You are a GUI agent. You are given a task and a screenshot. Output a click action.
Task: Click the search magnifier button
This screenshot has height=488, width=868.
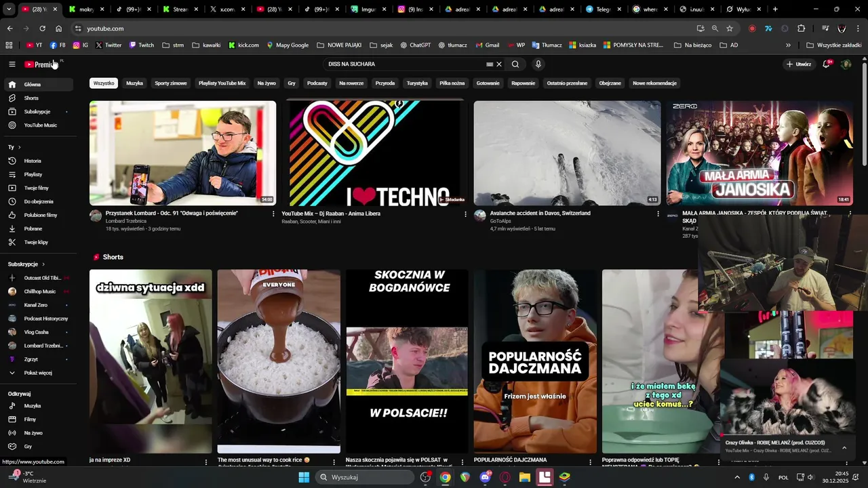515,64
